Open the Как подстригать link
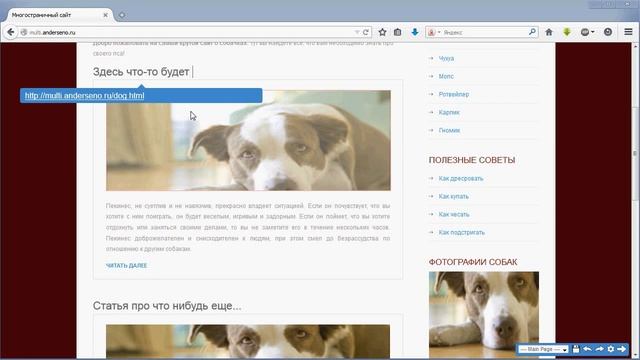The width and height of the screenshot is (640, 360). click(462, 232)
